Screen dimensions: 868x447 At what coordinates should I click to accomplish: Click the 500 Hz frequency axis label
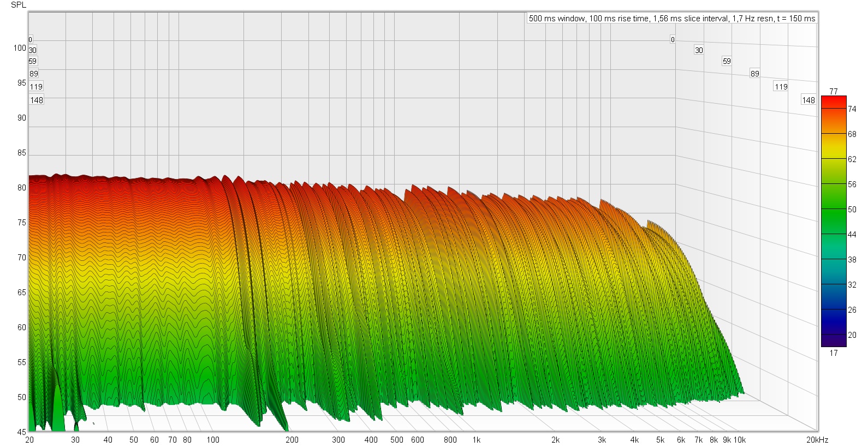tap(397, 440)
